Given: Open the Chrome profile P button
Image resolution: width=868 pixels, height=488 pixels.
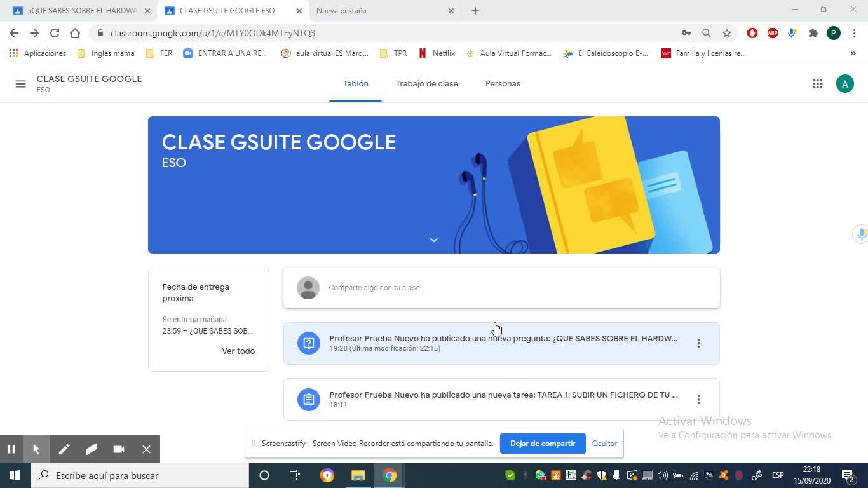Looking at the screenshot, I should click(x=834, y=33).
